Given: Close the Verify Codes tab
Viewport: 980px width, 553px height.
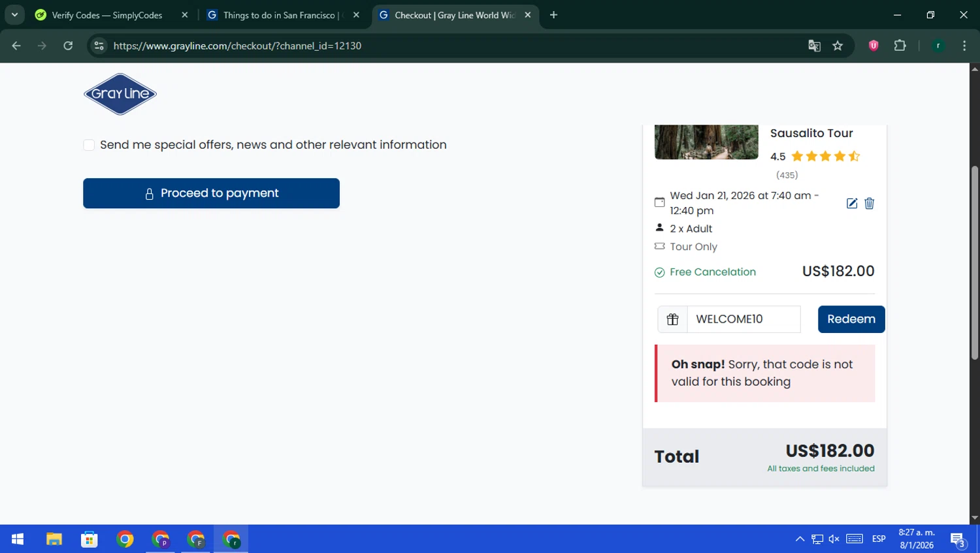Looking at the screenshot, I should tap(185, 15).
